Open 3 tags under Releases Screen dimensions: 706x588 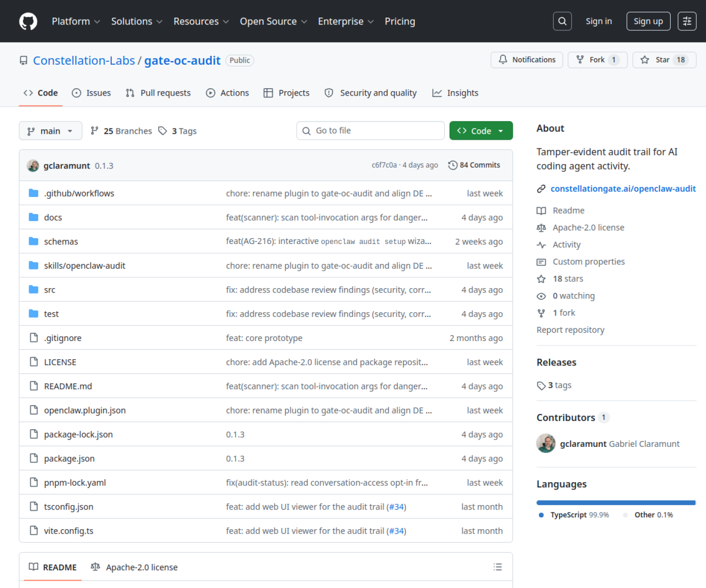555,385
